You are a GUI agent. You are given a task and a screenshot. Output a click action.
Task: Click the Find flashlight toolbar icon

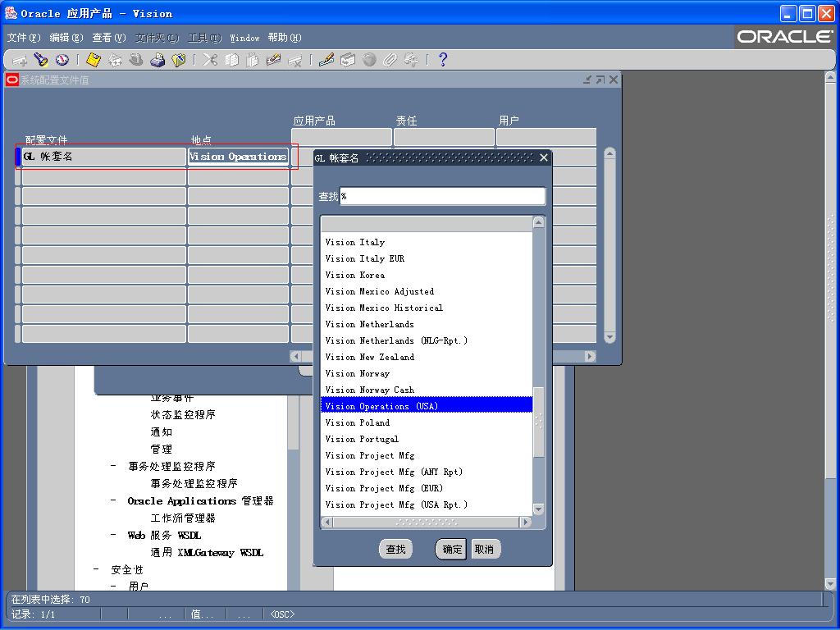[x=41, y=60]
